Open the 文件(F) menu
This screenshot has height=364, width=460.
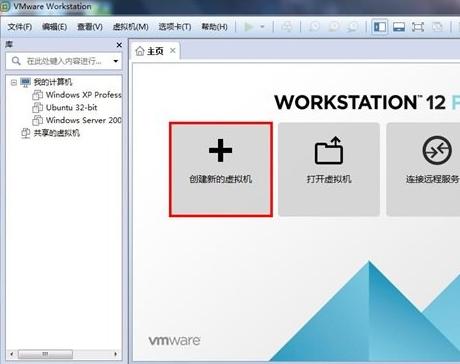(20, 27)
